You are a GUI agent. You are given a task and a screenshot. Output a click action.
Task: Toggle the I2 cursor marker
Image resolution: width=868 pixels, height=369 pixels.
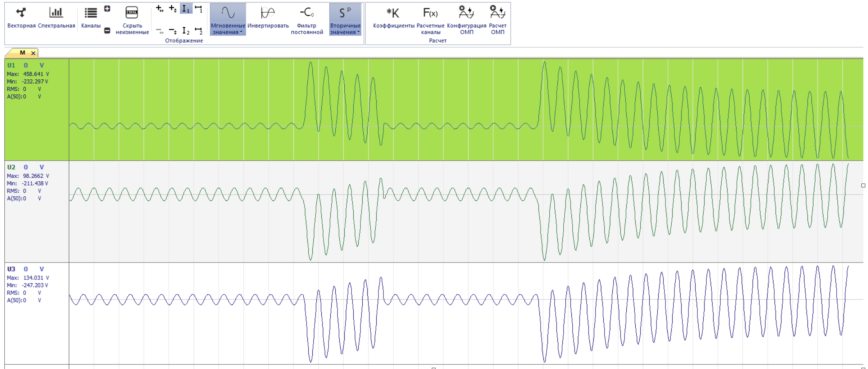[186, 31]
